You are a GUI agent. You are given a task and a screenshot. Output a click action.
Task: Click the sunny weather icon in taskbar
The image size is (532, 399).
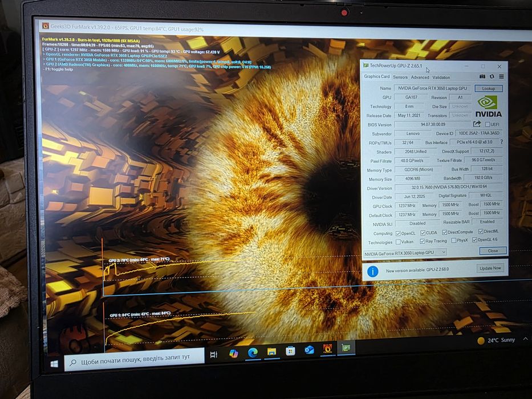coord(481,341)
